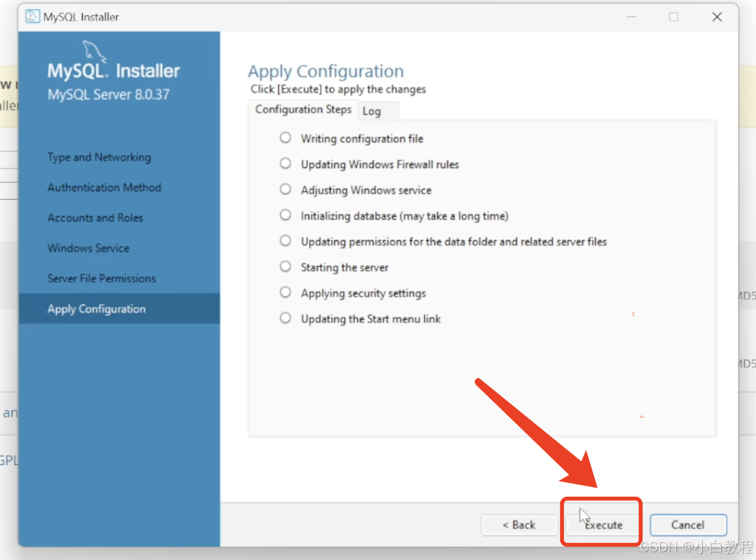The image size is (756, 560).
Task: Click the Updating the Start menu link circle
Action: (286, 318)
